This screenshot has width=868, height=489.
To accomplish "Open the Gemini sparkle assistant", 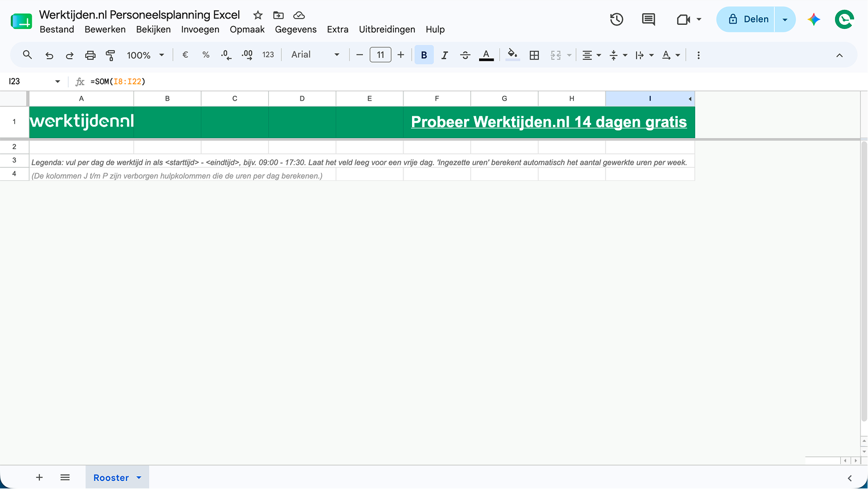I will tap(814, 19).
